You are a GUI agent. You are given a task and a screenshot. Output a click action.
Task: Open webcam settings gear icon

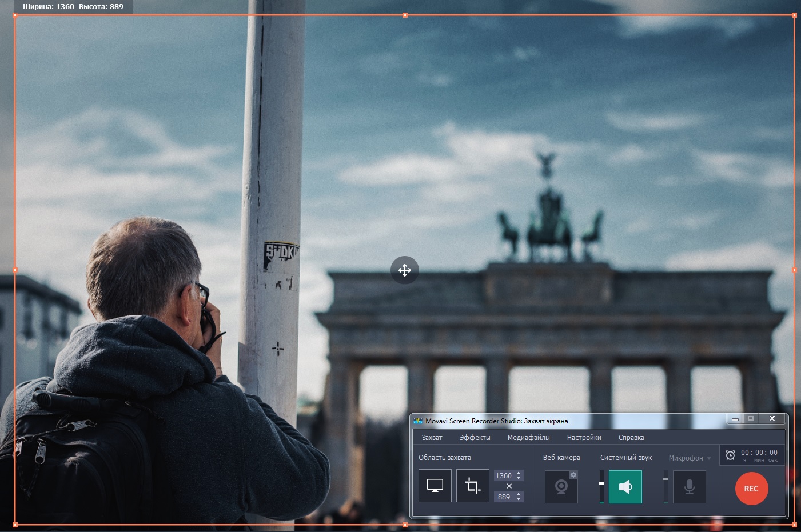click(x=573, y=475)
